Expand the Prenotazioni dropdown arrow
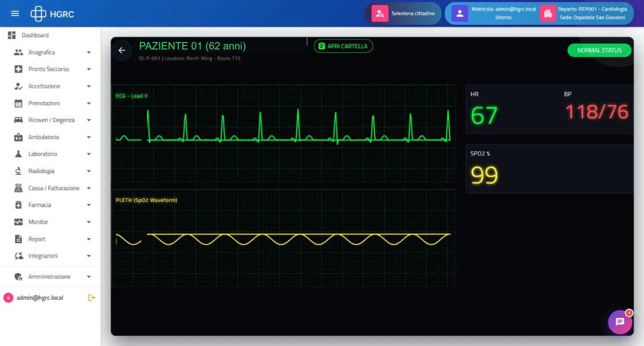This screenshot has width=644, height=346. click(x=89, y=103)
